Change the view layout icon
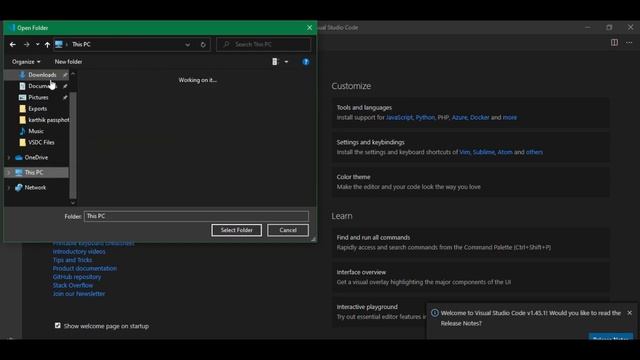Screen dimensions: 640x360 (x=275, y=62)
